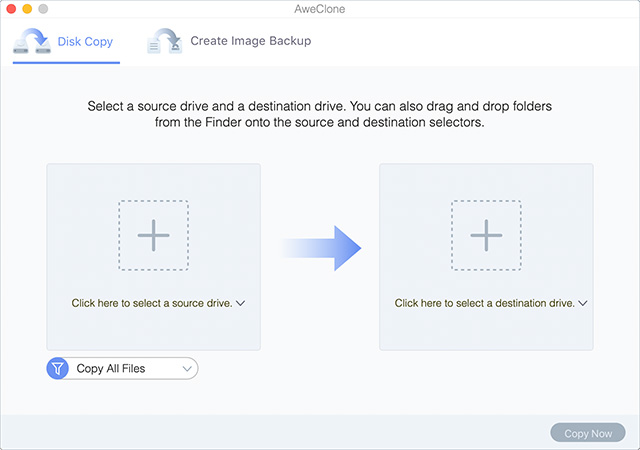Click 'Click here to select a source drive' text

tap(152, 303)
